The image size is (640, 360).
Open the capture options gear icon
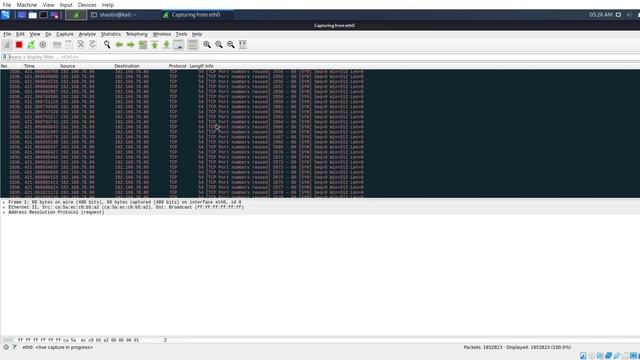(x=43, y=45)
